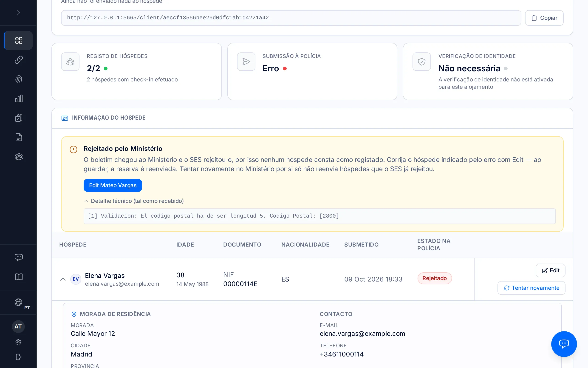Collapse the Elena Vargas guest row
The width and height of the screenshot is (588, 368).
pyautogui.click(x=63, y=279)
